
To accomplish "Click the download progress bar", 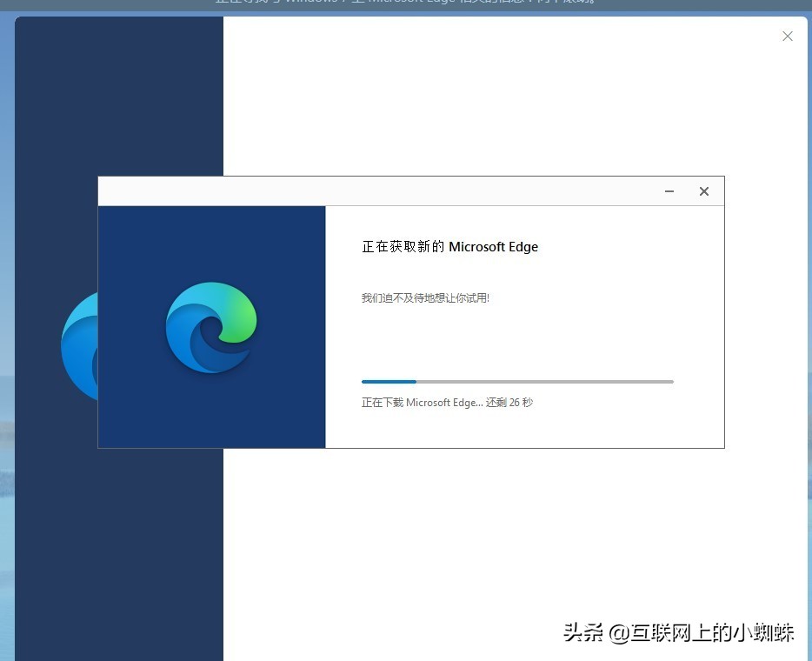I will pyautogui.click(x=517, y=381).
